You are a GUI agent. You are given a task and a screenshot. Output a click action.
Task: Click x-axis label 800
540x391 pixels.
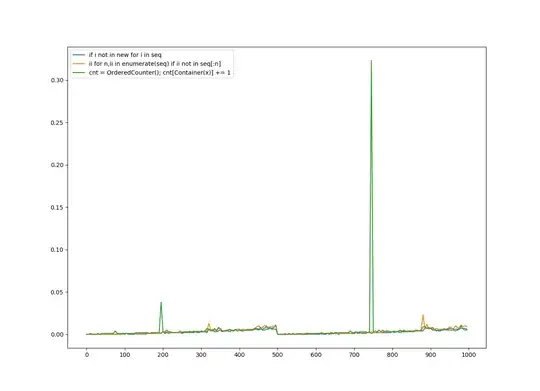click(392, 355)
